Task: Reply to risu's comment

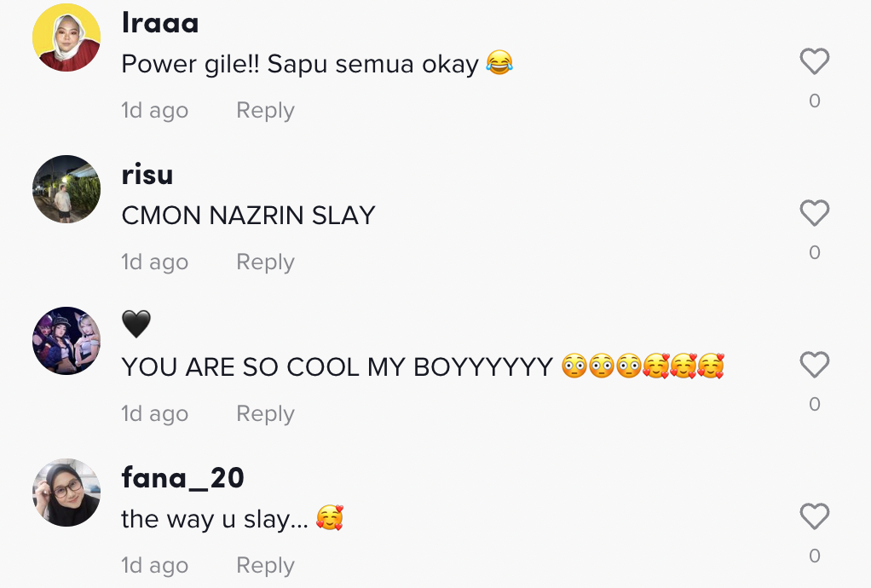Action: (x=265, y=262)
